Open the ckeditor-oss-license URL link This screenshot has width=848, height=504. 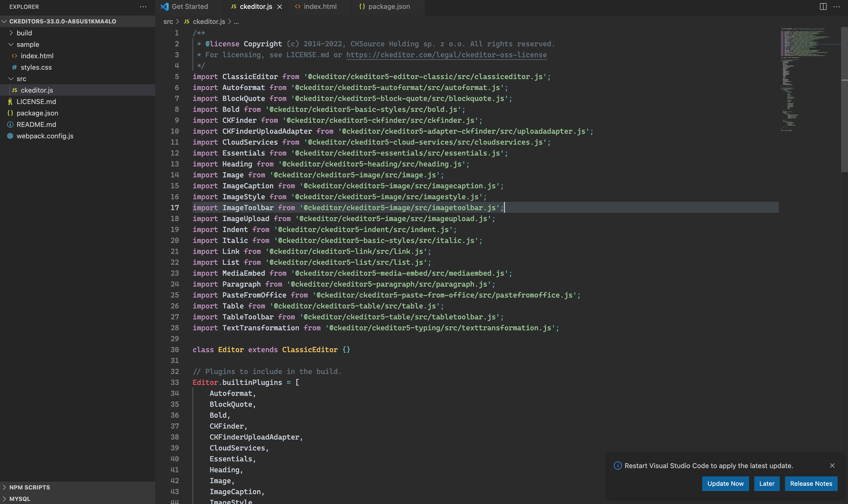pyautogui.click(x=446, y=55)
